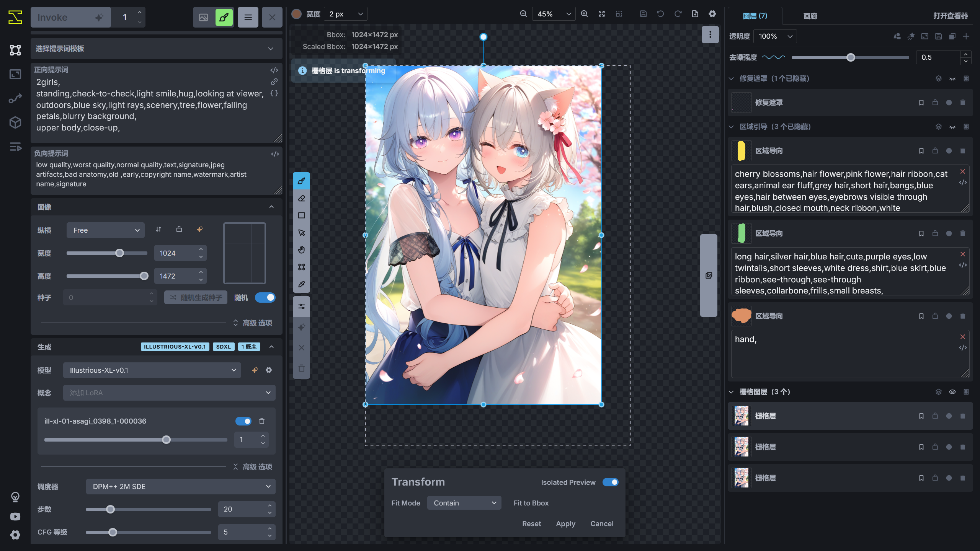Click Apply in the Transform panel
This screenshot has width=980, height=551.
(x=565, y=524)
